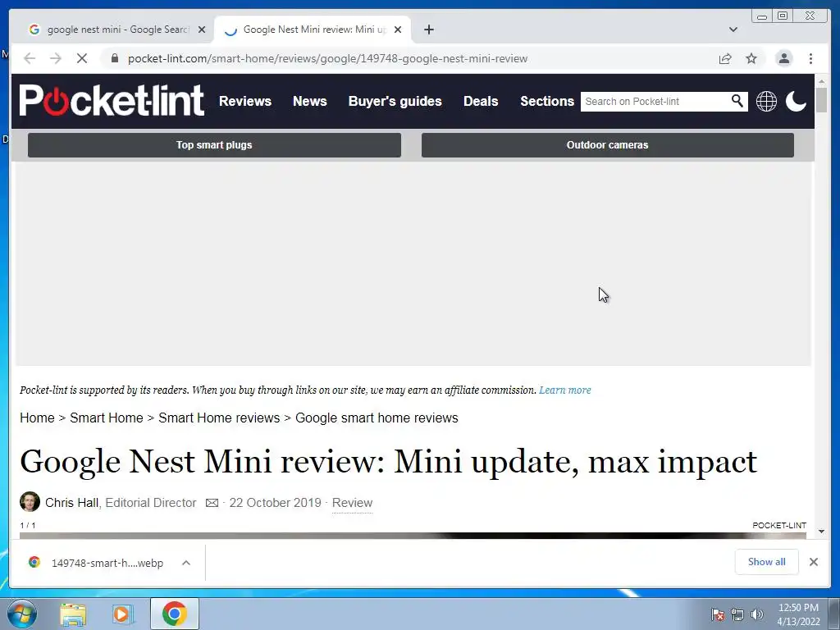This screenshot has height=630, width=840.
Task: Go to Home breadcrumb
Action: pos(37,418)
